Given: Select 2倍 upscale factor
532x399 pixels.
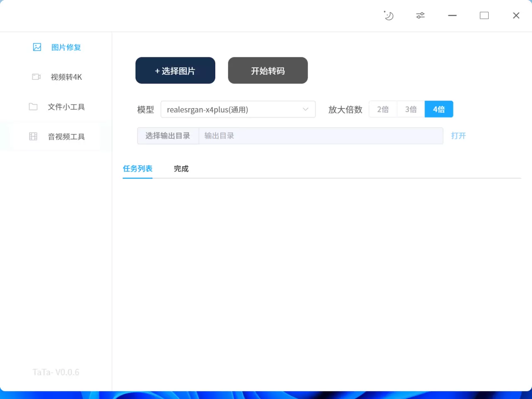Looking at the screenshot, I should coord(382,109).
